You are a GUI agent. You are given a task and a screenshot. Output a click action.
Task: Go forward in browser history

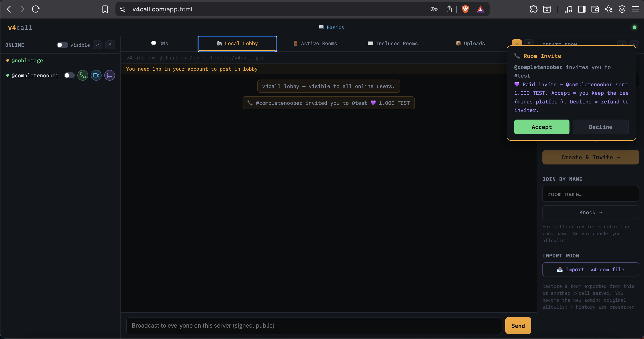[22, 9]
